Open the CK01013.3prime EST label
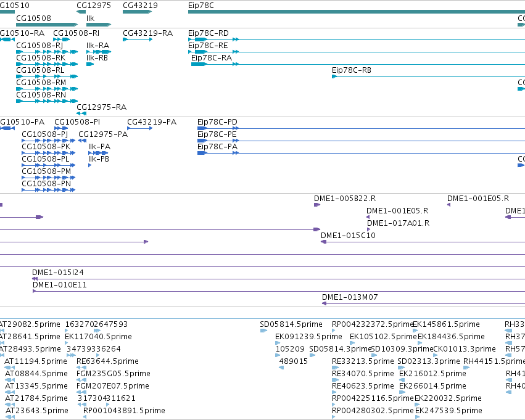Viewport: 525px width, 420px height. point(465,350)
